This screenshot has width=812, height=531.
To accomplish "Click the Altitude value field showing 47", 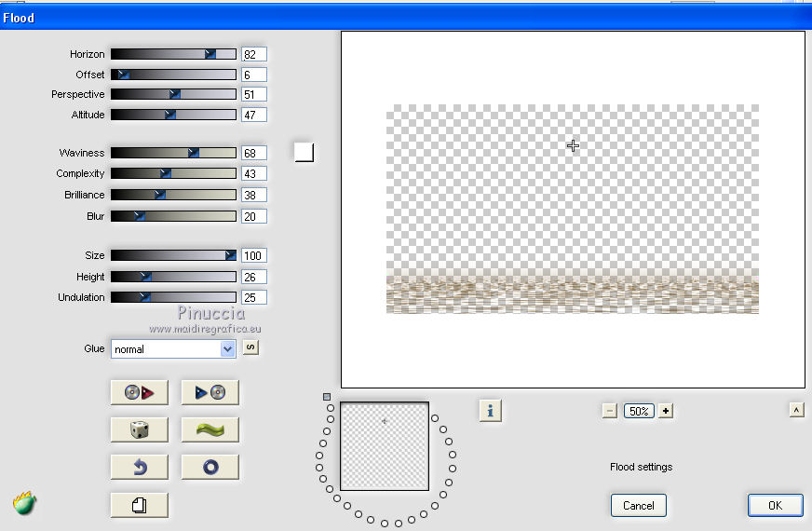I will point(253,115).
